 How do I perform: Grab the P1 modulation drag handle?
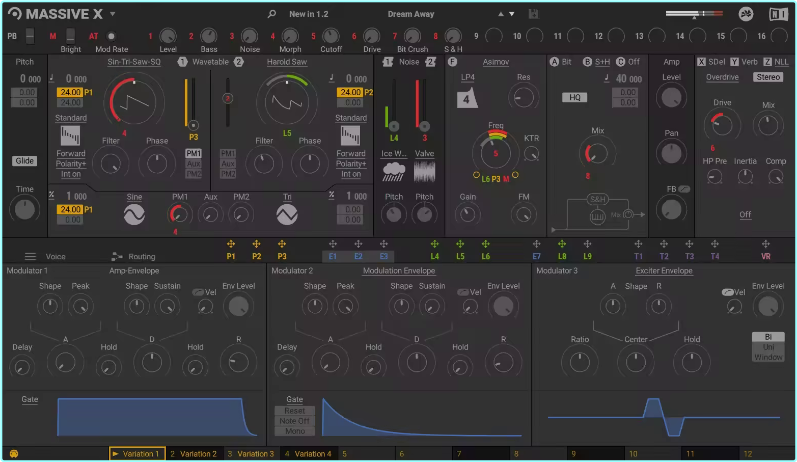(231, 244)
